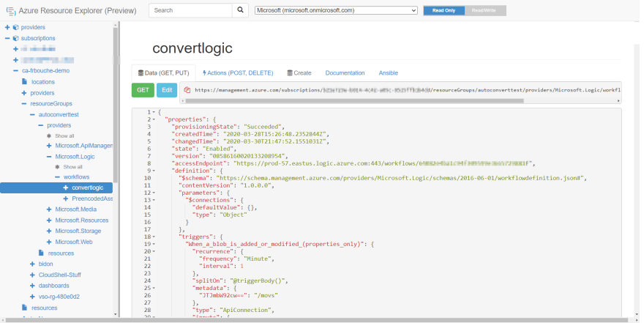Click the copy URL icon beside request URL
644x323 pixels.
point(187,90)
